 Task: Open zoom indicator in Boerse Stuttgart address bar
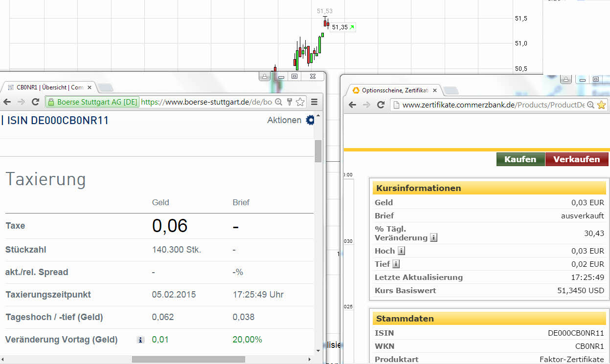[278, 102]
